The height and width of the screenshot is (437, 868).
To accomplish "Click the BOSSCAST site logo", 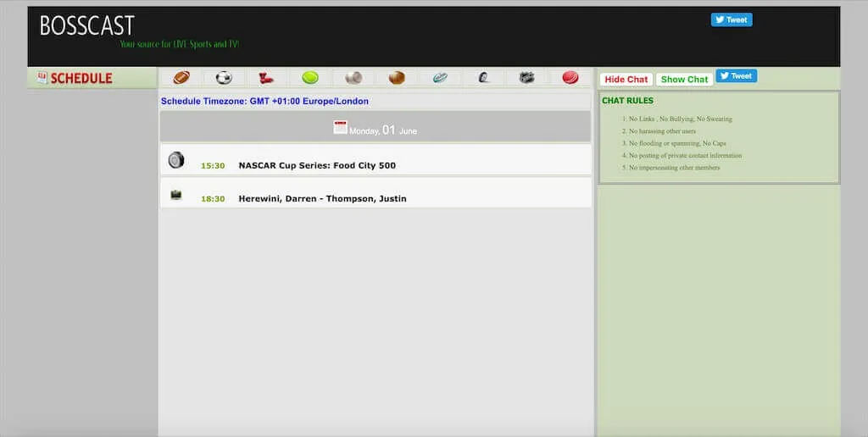I will 86,26.
